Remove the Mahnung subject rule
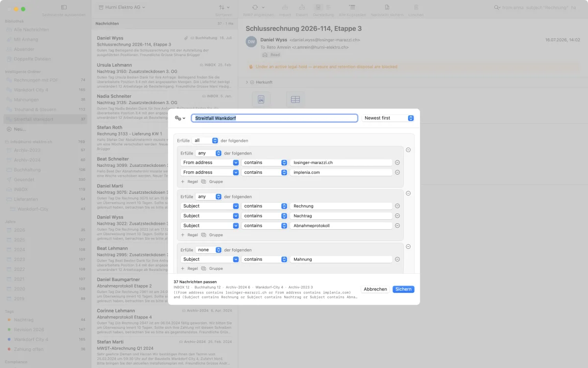Image resolution: width=588 pixels, height=368 pixels. point(397,259)
